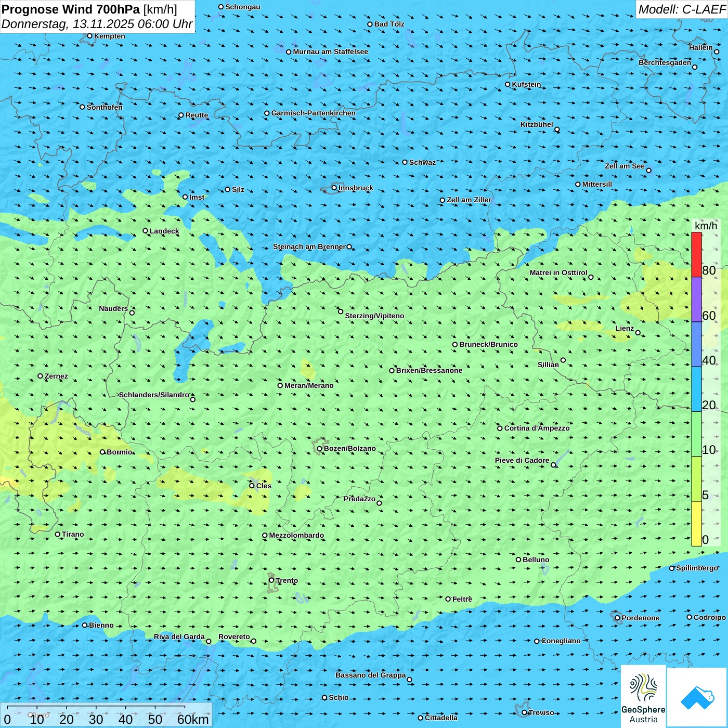Click the Garmisch-Partenkirchen marker circle
The image size is (728, 728).
tap(267, 113)
